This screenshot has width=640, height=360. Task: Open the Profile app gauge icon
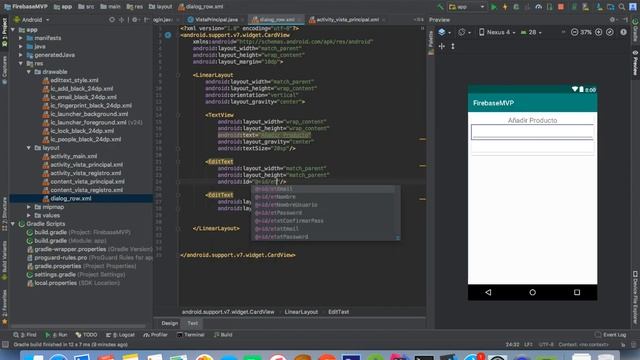[x=538, y=7]
